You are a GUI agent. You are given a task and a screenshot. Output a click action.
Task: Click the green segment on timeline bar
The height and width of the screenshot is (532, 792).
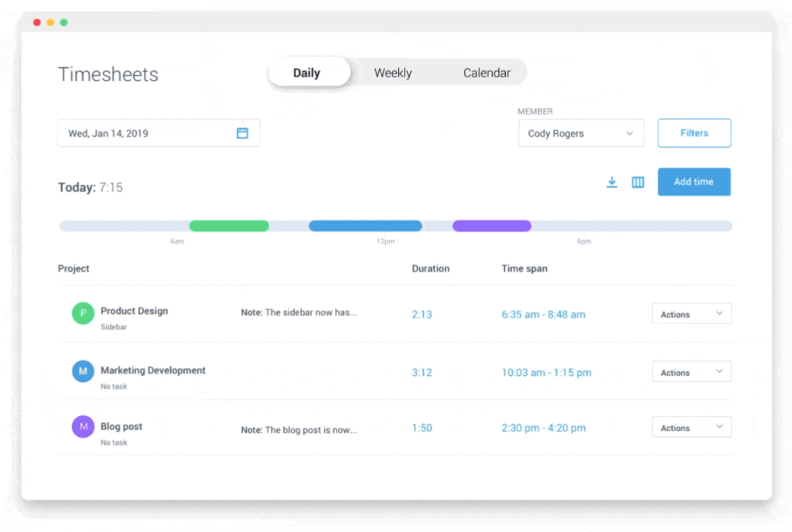[229, 226]
